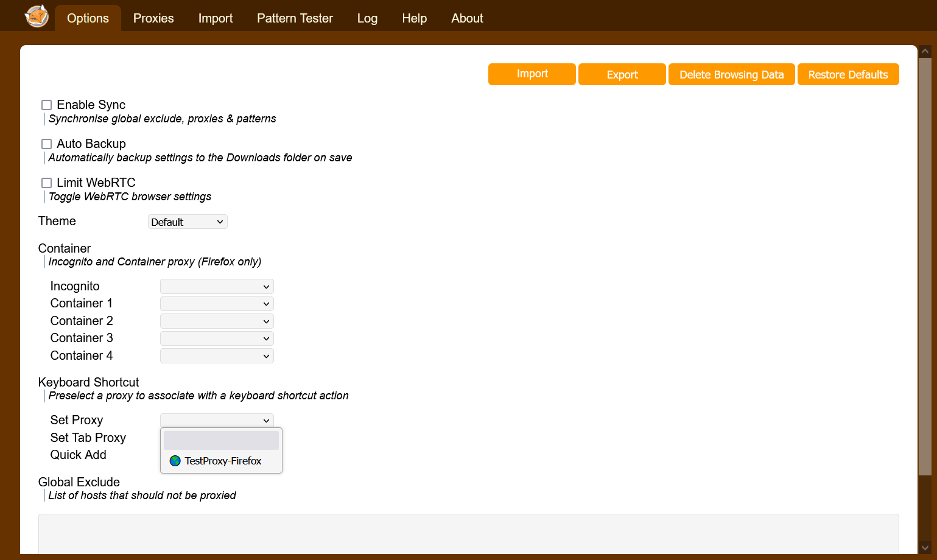Go to the Import tab

click(x=216, y=18)
